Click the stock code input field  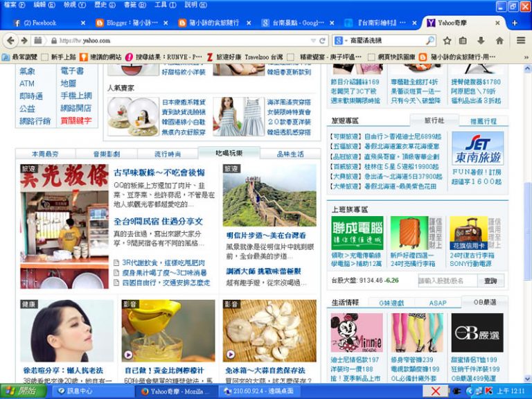tap(447, 281)
